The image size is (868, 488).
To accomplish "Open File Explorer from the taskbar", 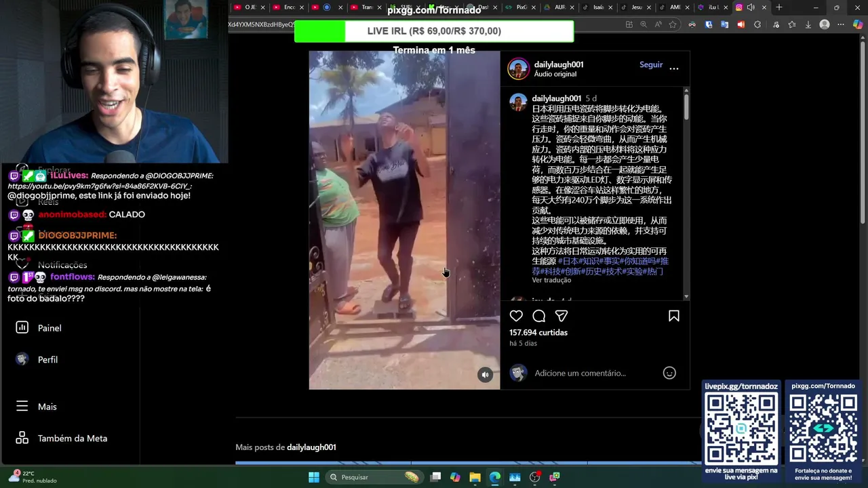I will 475,477.
